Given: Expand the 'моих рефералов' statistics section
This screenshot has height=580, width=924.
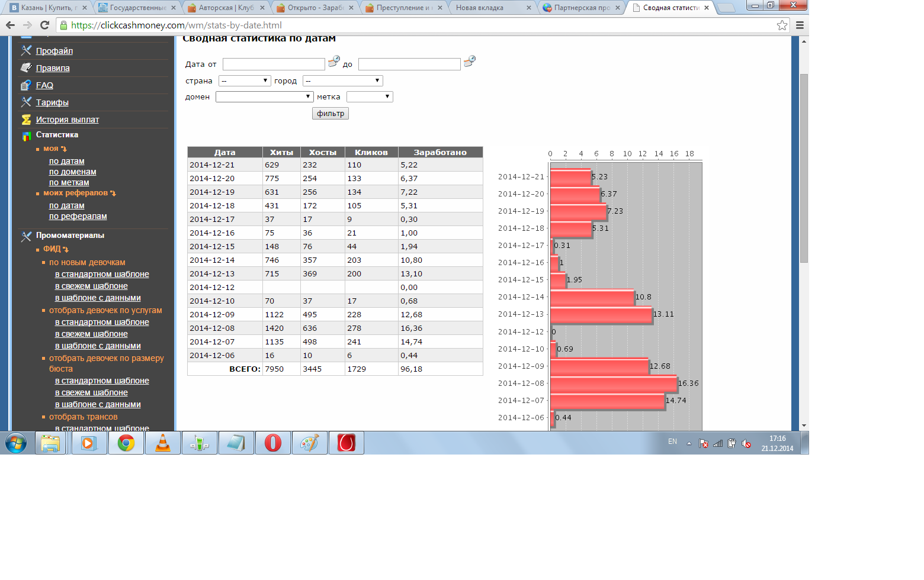Looking at the screenshot, I should (x=79, y=193).
